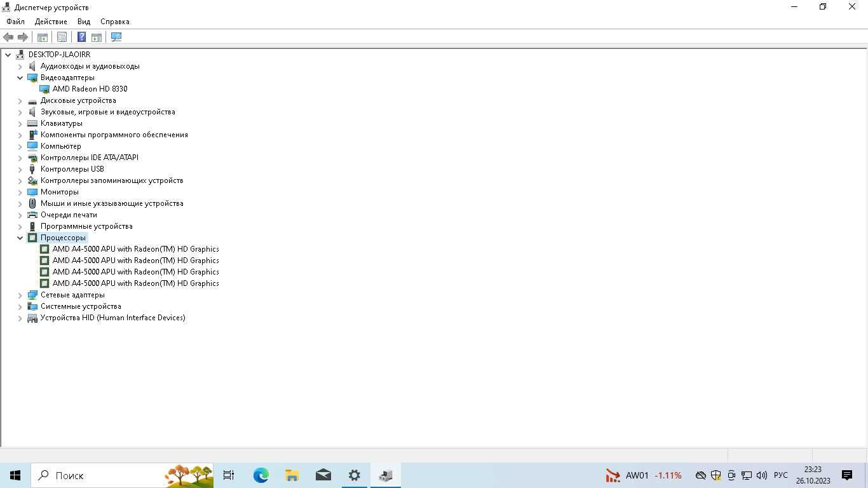
Task: Expand Сетевые адаптеры
Action: point(20,295)
